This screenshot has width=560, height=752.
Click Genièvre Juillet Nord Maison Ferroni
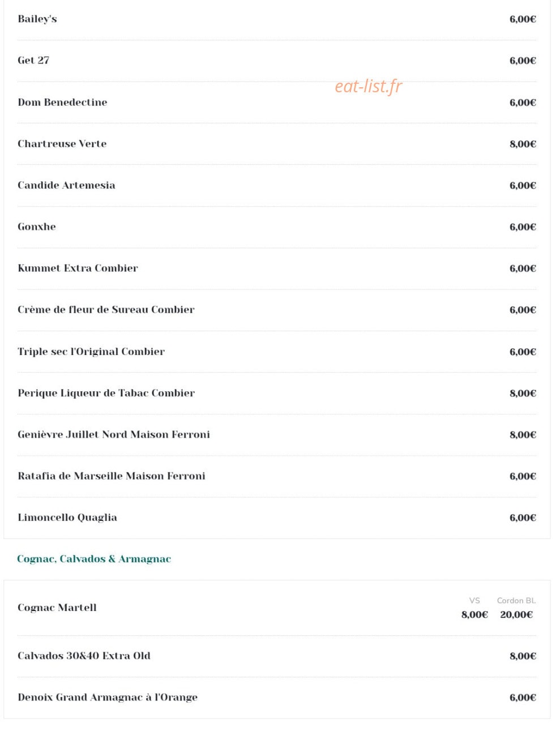point(114,434)
